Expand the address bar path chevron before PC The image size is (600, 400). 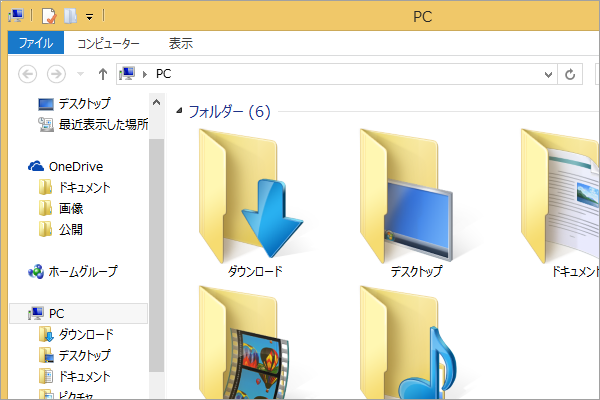click(145, 74)
